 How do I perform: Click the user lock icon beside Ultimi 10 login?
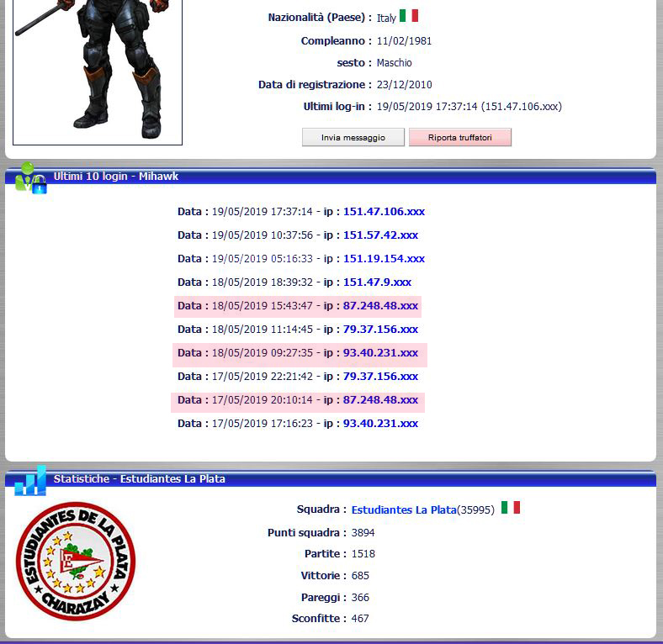click(31, 177)
